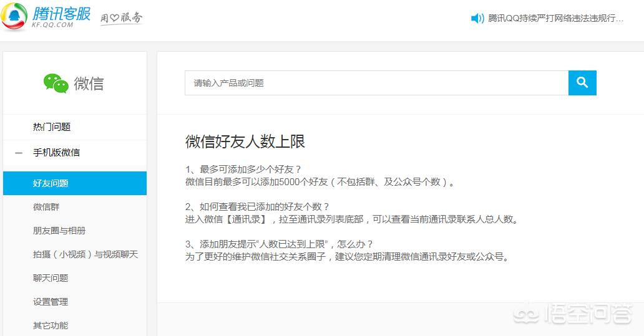Open 设置管理 in the sidebar

point(51,302)
